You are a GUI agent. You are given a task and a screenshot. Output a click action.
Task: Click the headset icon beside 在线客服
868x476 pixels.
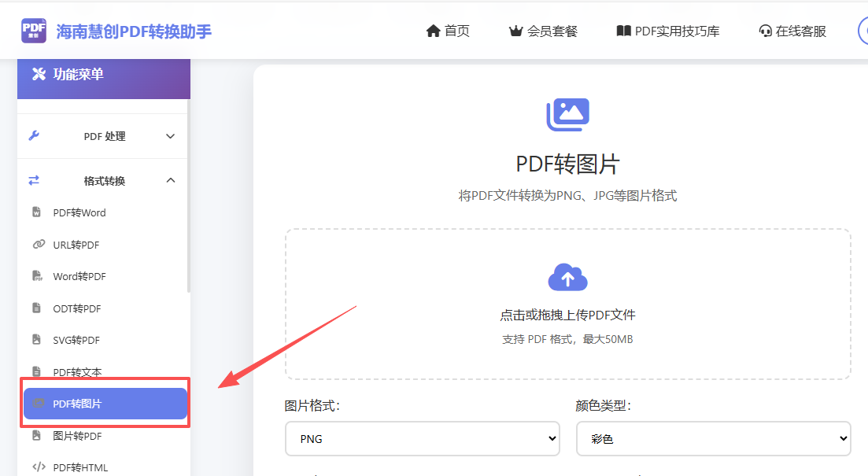tap(766, 31)
